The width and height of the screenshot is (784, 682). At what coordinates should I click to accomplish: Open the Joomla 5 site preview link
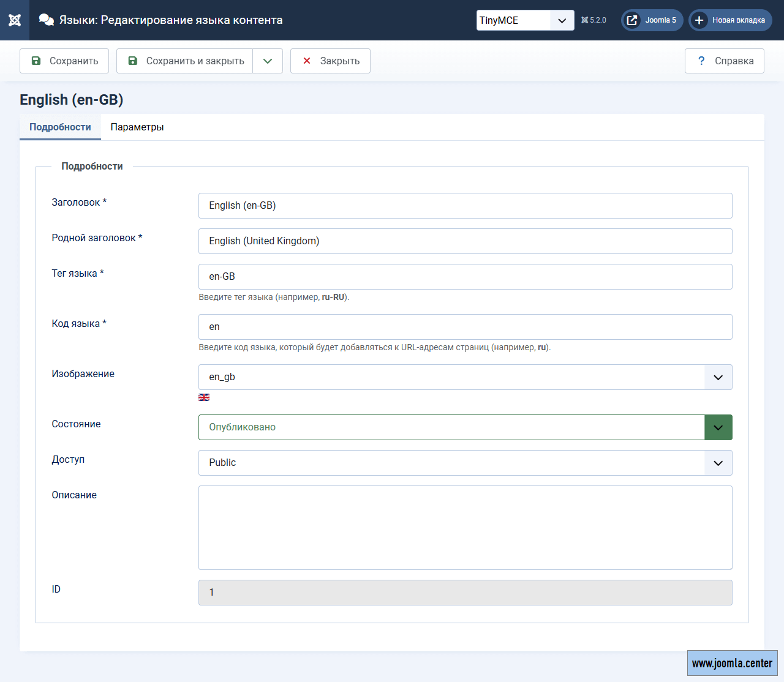pyautogui.click(x=652, y=20)
